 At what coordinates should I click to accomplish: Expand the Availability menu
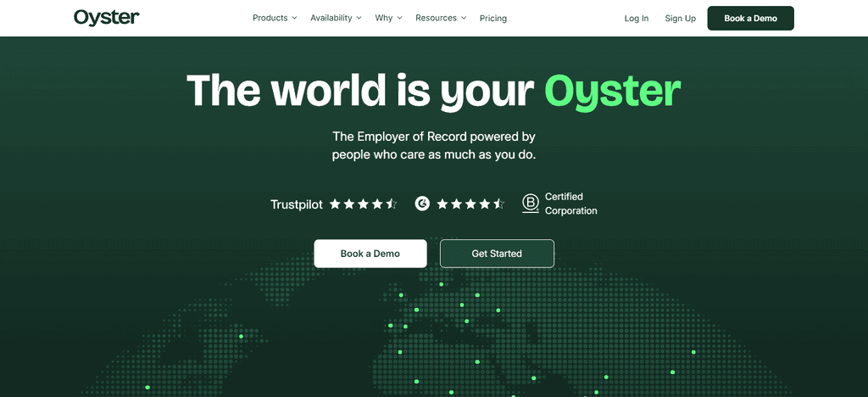tap(336, 18)
